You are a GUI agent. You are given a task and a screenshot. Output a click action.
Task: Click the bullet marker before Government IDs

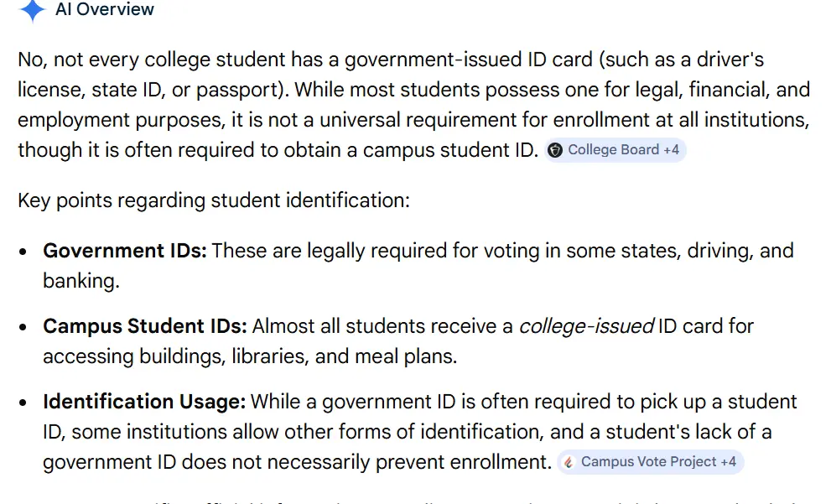click(x=25, y=252)
